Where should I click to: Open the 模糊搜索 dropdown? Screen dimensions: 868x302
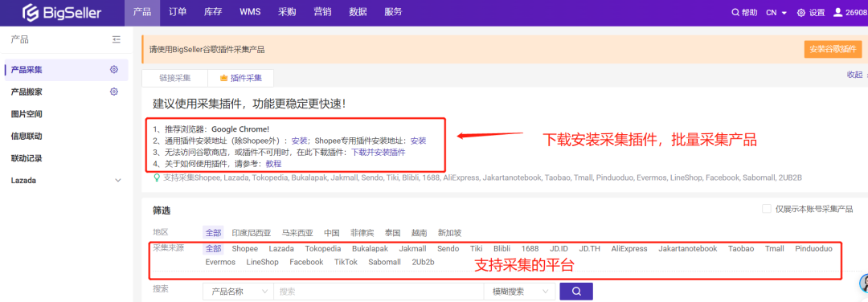(x=519, y=292)
